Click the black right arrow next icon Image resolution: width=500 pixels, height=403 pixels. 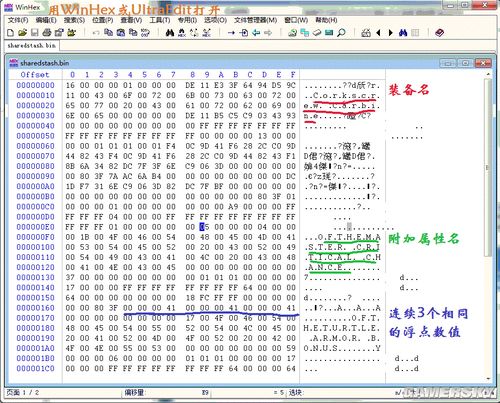391,33
